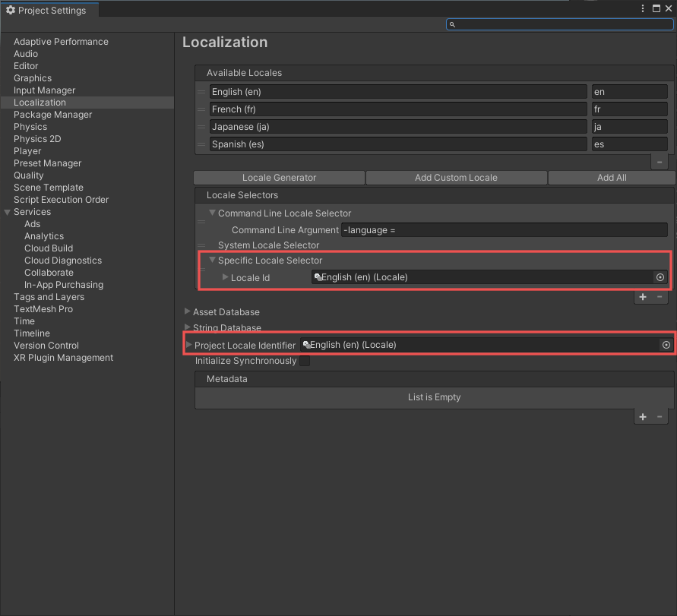The image size is (677, 616).
Task: Open the Graphics settings category
Action: pos(33,78)
